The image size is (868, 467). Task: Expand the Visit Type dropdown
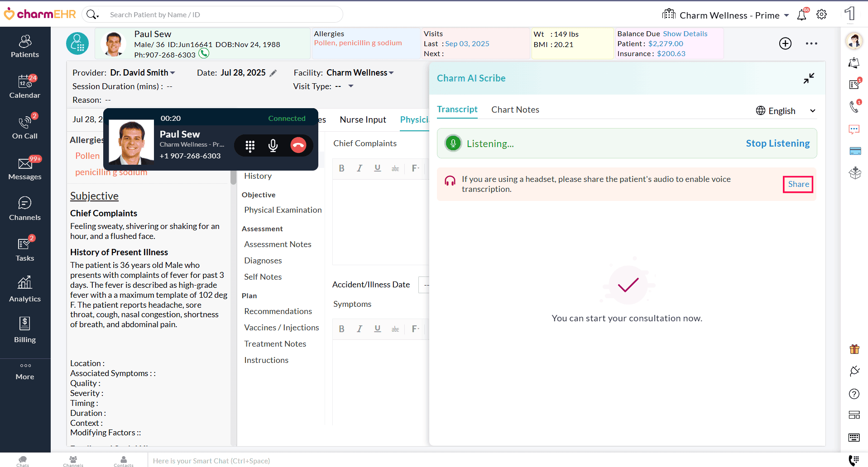tap(350, 86)
